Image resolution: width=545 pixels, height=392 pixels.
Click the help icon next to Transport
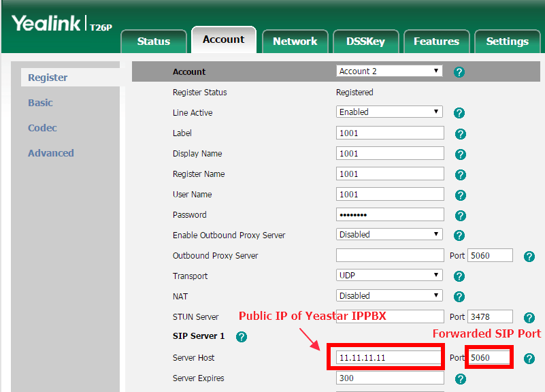[x=459, y=276]
